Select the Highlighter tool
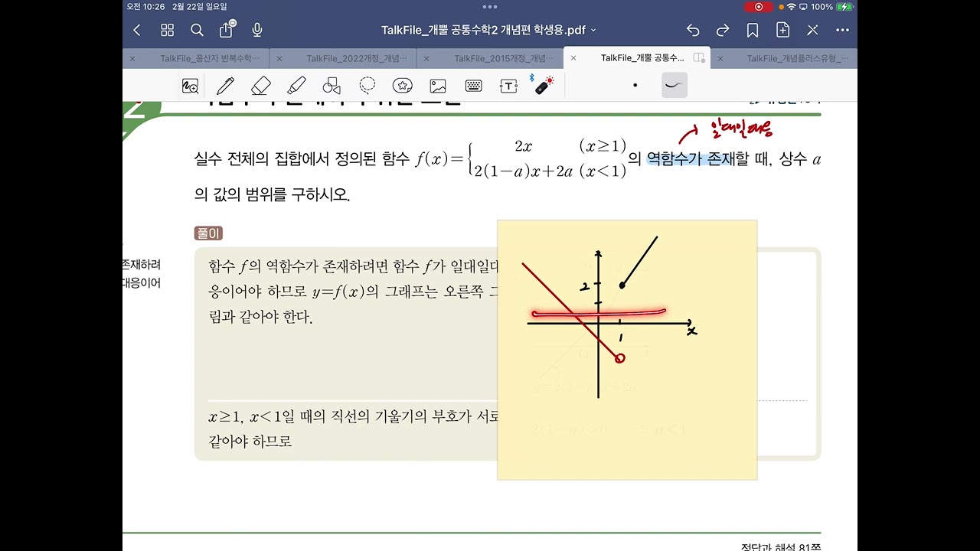Screen dimensions: 980x551 coord(296,86)
